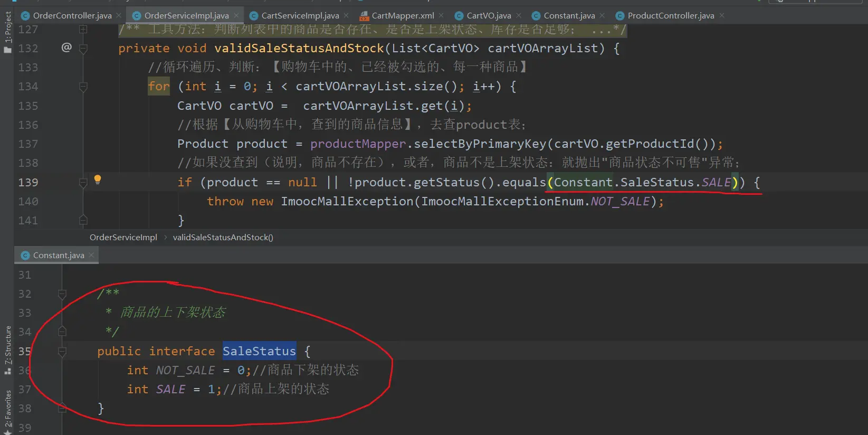
Task: Collapse the SaleStatus interface at line 35
Action: [x=62, y=351]
